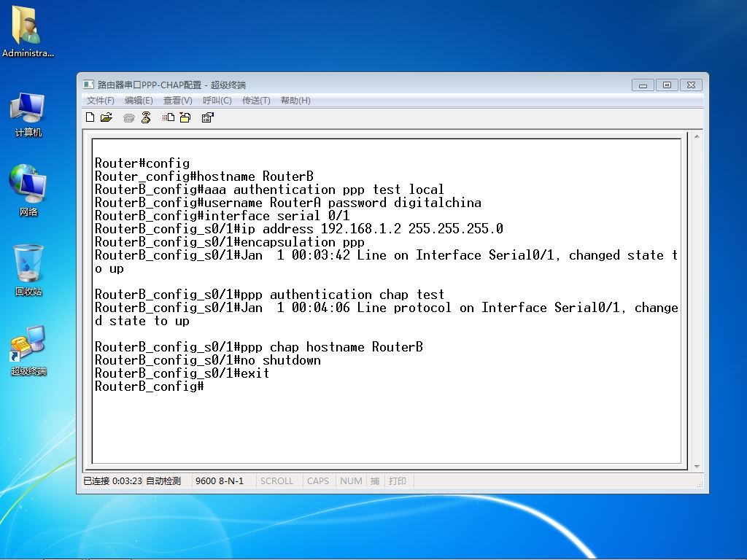The height and width of the screenshot is (560, 747).
Task: Select the Administrator folder desktop icon
Action: coord(28,32)
